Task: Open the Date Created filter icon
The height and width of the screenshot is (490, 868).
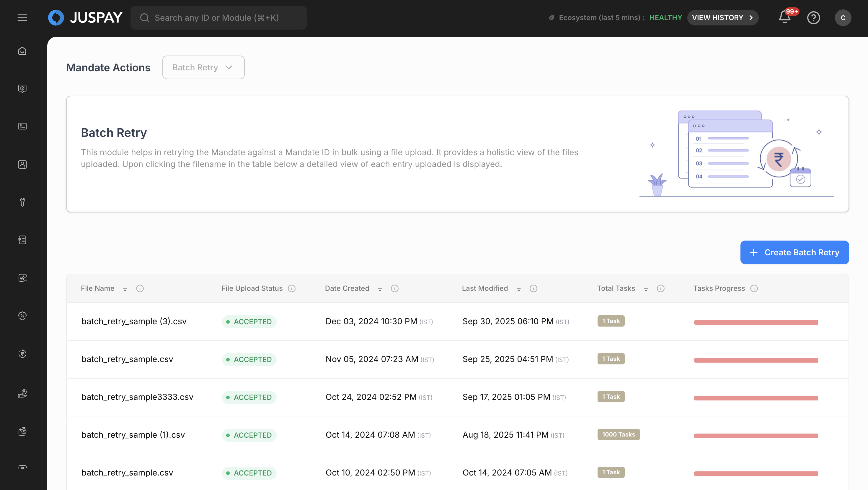Action: click(x=380, y=288)
